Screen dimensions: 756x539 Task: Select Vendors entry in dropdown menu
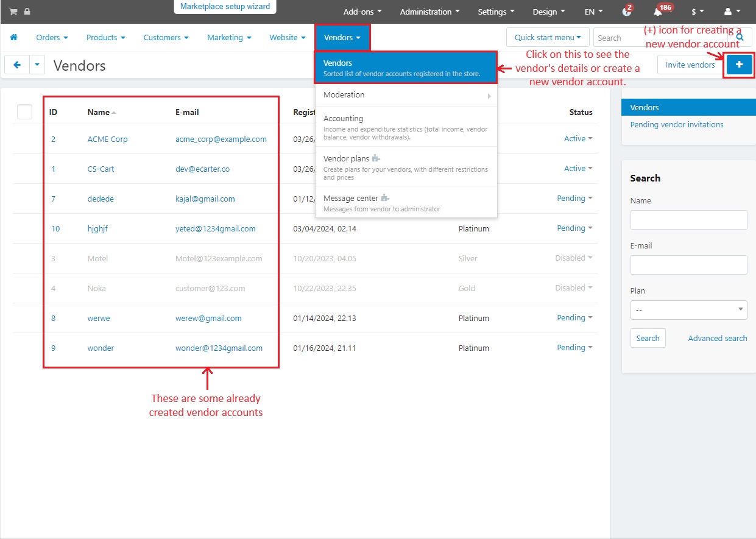(x=406, y=67)
